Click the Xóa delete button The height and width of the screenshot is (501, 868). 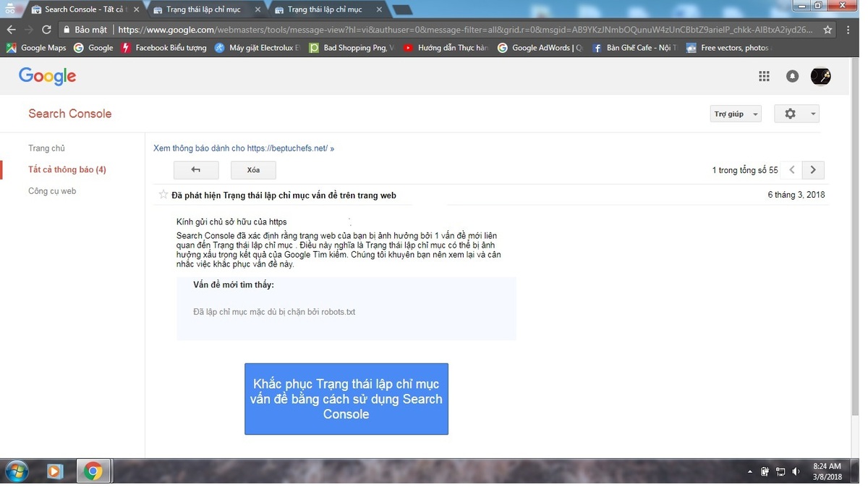tap(253, 170)
